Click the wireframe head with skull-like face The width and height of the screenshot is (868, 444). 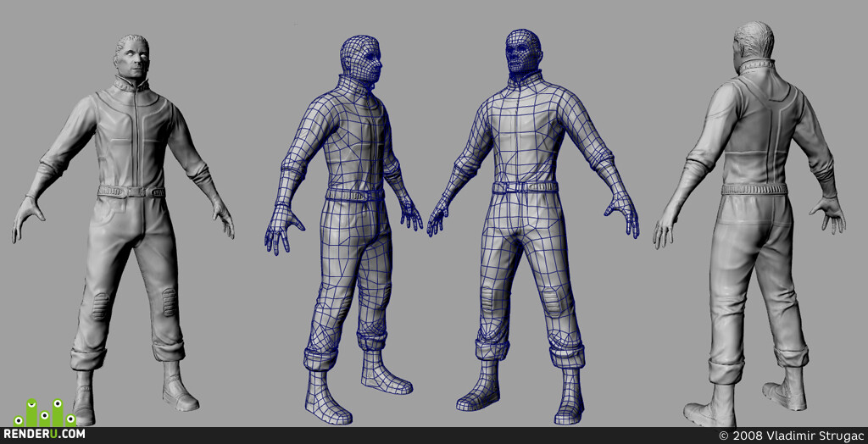[523, 52]
